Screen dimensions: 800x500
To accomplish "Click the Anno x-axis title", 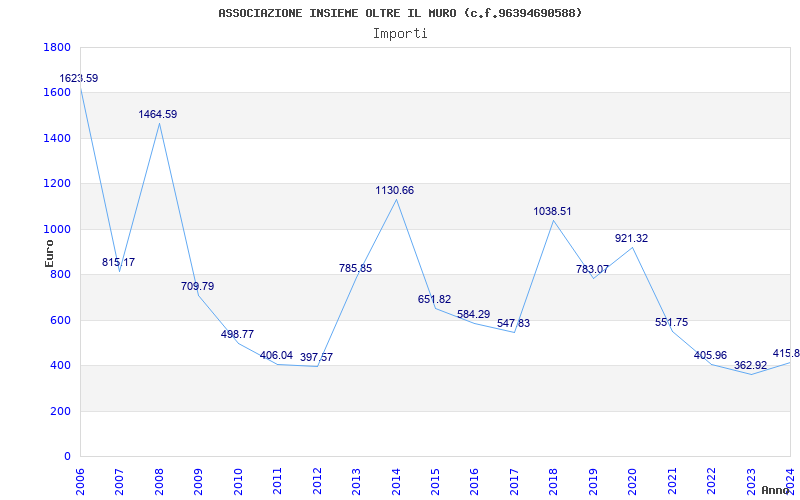I will point(776,490).
